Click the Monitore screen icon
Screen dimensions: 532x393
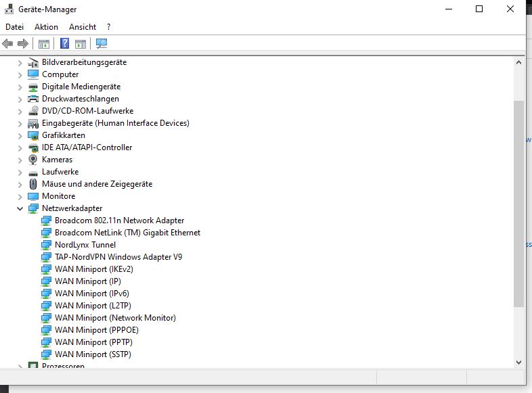pos(33,196)
